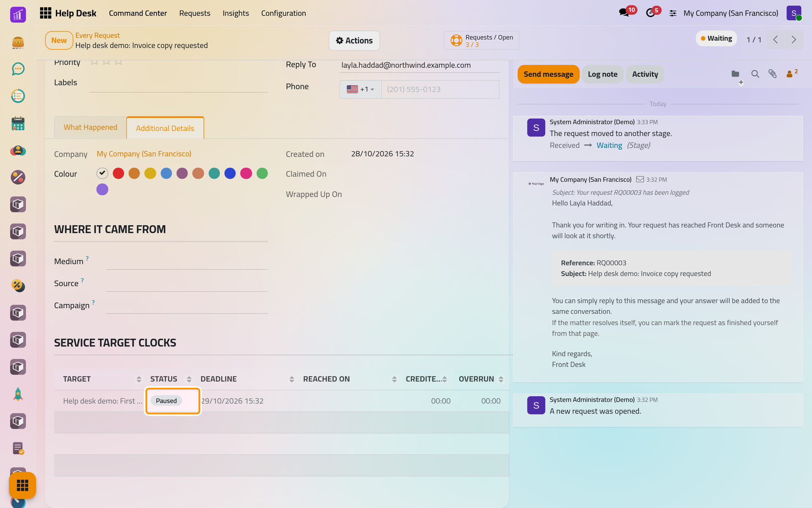This screenshot has height=508, width=812.
Task: Set priority to the first star
Action: pos(94,62)
